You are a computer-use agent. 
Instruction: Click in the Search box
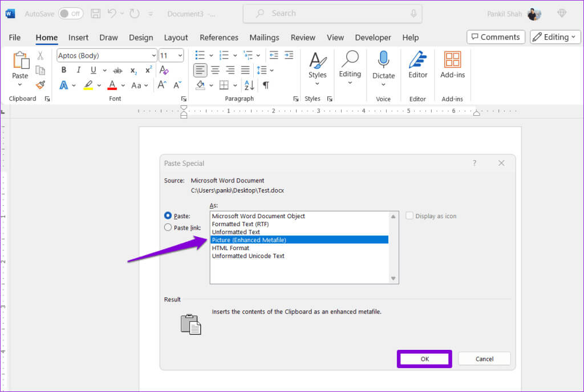(332, 14)
